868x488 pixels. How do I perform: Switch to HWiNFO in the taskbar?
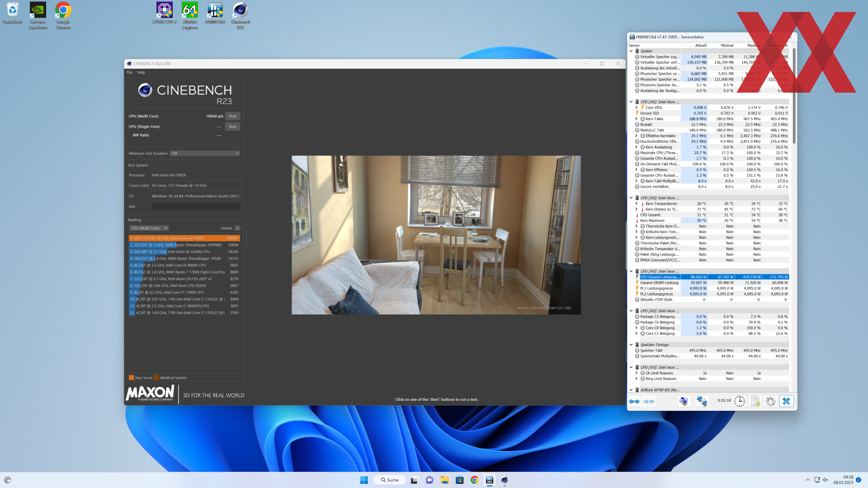coord(490,480)
